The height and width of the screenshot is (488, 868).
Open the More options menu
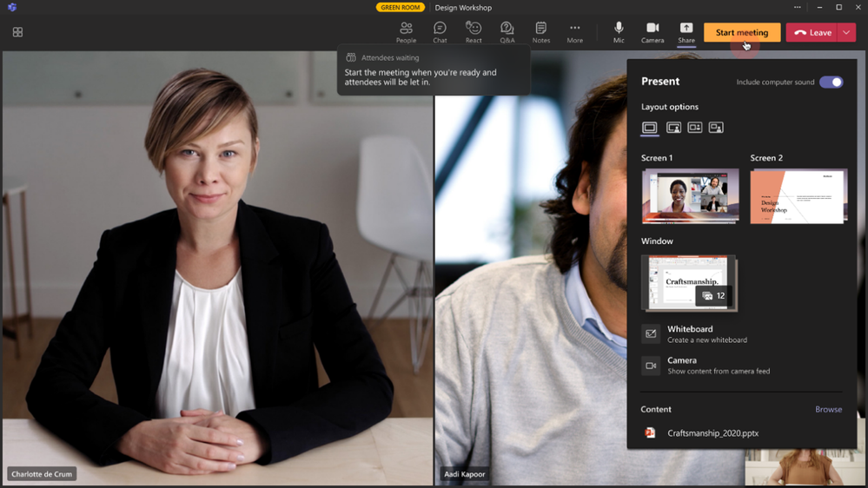[x=574, y=32]
